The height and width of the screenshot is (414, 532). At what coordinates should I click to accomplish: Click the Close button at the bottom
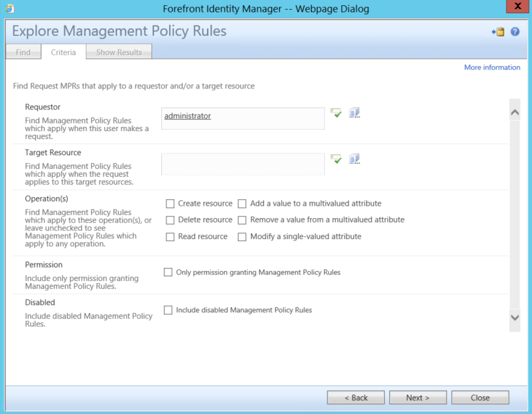click(x=480, y=398)
